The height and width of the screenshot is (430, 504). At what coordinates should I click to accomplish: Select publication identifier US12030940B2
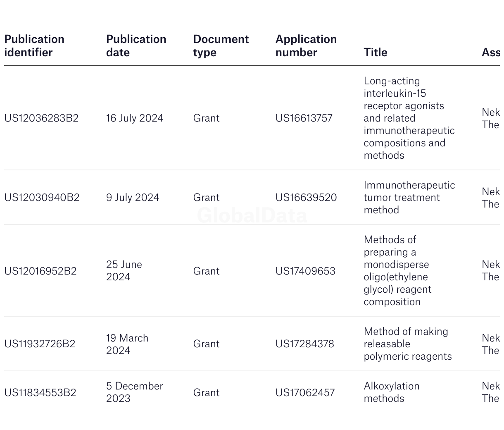(42, 198)
